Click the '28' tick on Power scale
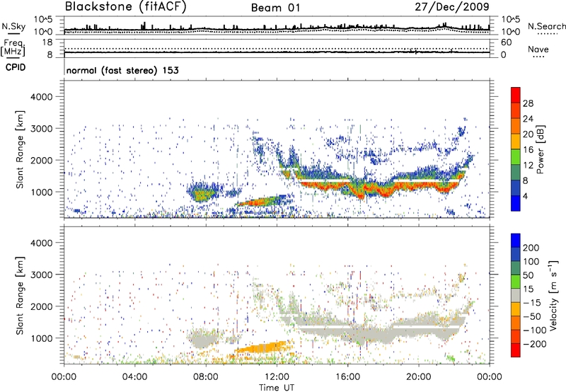 528,103
